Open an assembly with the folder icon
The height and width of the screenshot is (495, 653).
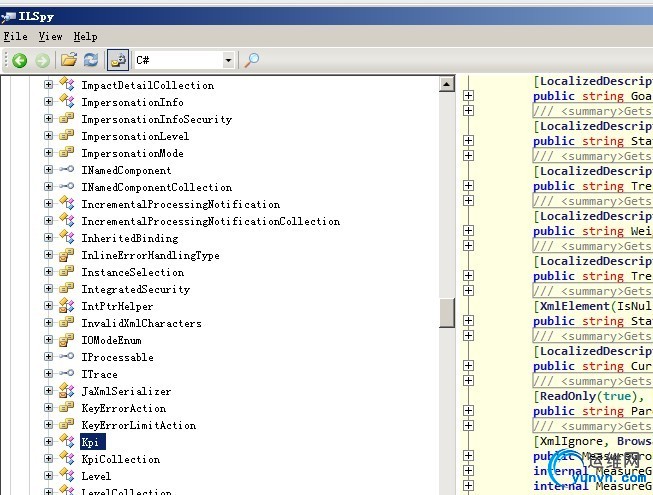pyautogui.click(x=69, y=60)
